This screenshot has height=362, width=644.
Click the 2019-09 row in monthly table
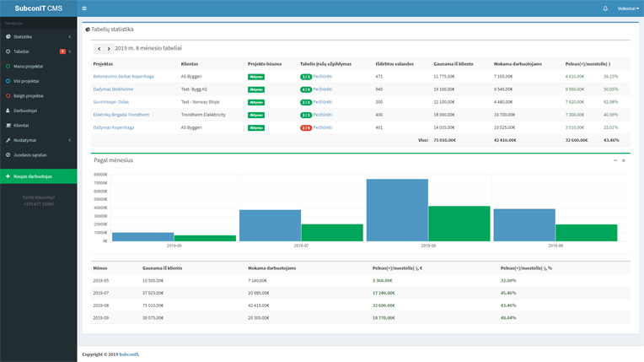click(x=360, y=317)
